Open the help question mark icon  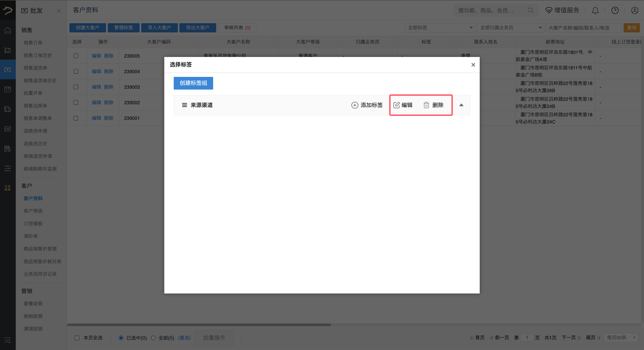click(615, 11)
